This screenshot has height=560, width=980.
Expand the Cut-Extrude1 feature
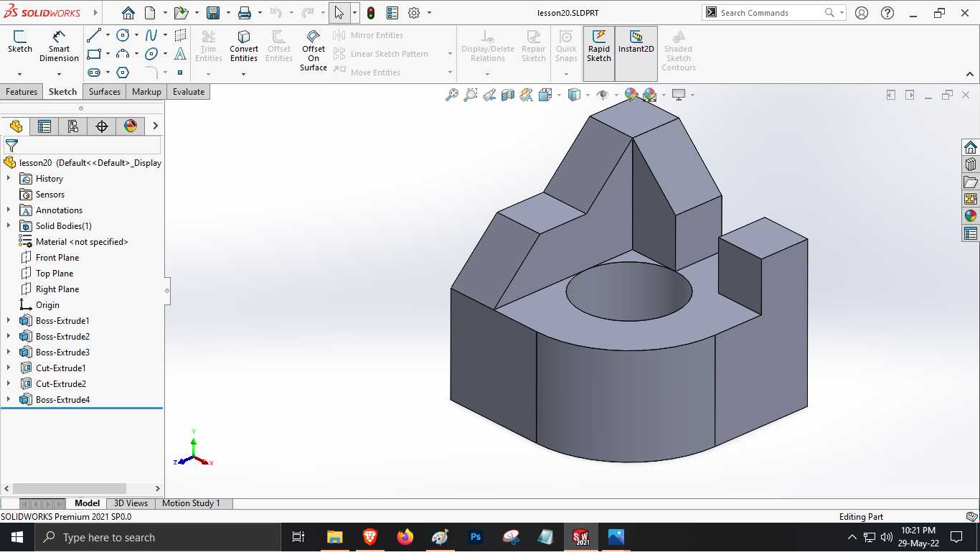click(x=9, y=368)
